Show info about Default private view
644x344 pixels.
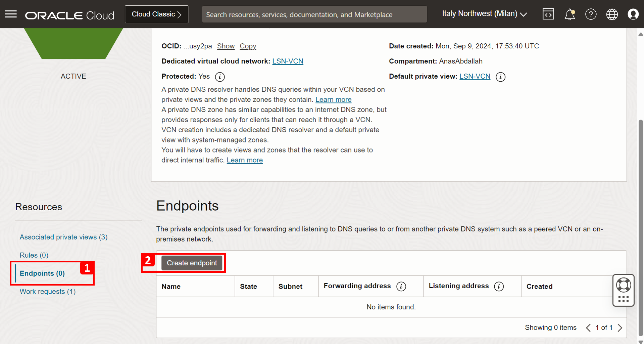(x=500, y=77)
